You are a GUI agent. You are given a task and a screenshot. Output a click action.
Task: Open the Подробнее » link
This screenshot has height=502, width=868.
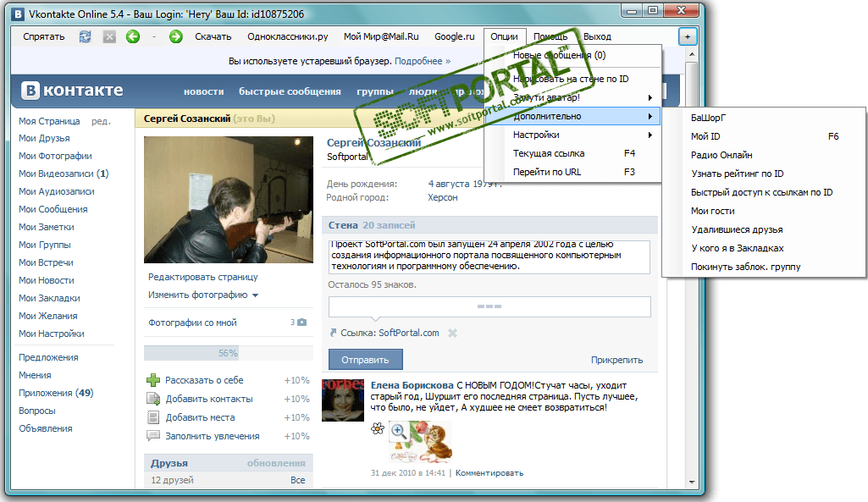(423, 61)
